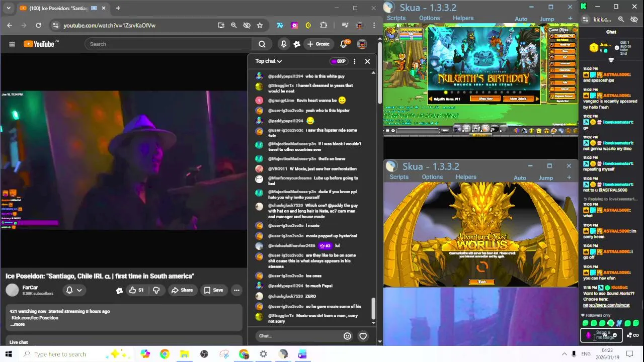The image size is (644, 362).
Task: Click inside the YouTube search field
Action: [x=169, y=44]
